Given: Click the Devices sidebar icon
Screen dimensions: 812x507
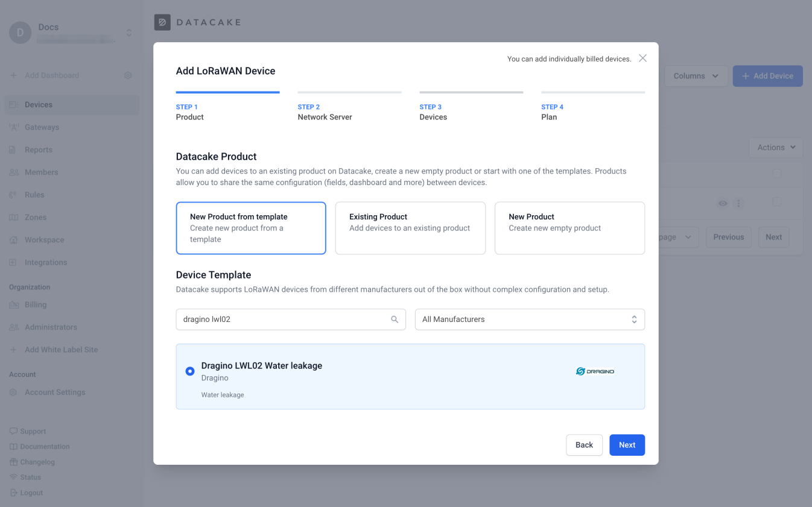Looking at the screenshot, I should click(14, 105).
